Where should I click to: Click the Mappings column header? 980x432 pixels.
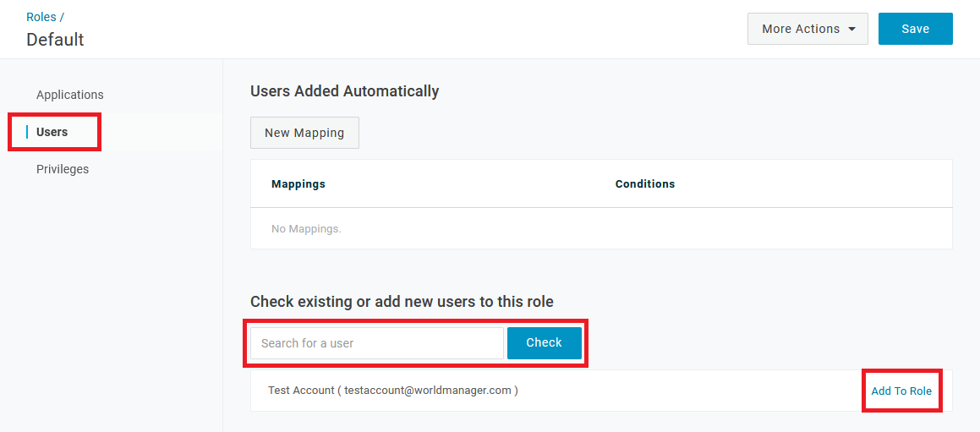coord(298,183)
